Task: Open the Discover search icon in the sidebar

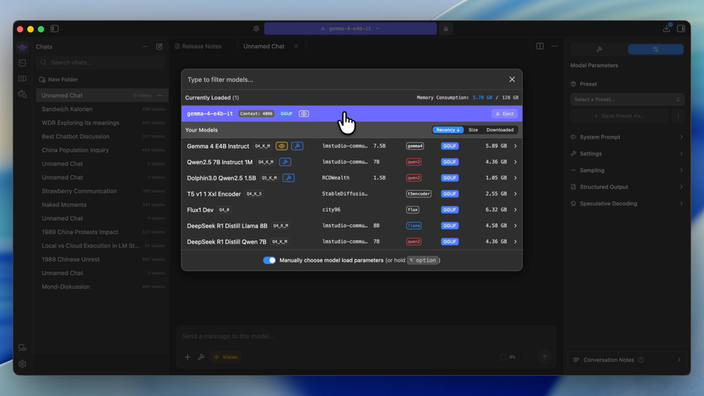Action: (22, 94)
